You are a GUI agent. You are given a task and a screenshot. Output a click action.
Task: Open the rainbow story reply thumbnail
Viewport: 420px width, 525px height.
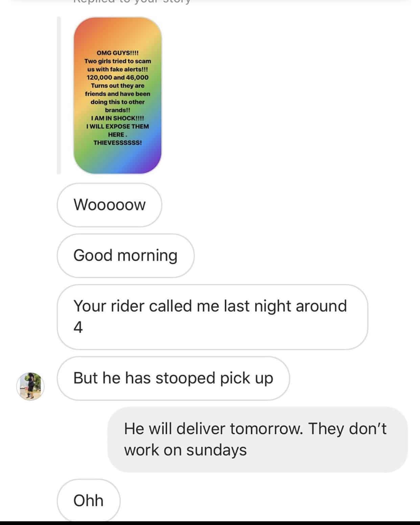(117, 95)
